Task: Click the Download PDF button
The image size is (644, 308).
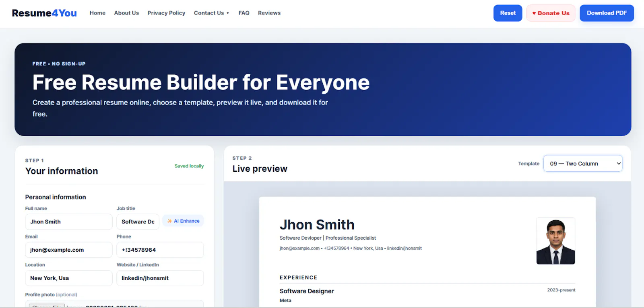Action: coord(607,13)
